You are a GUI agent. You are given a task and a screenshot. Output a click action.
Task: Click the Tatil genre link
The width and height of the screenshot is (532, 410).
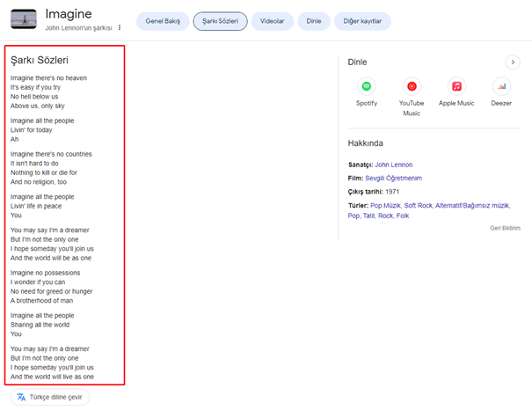(368, 216)
